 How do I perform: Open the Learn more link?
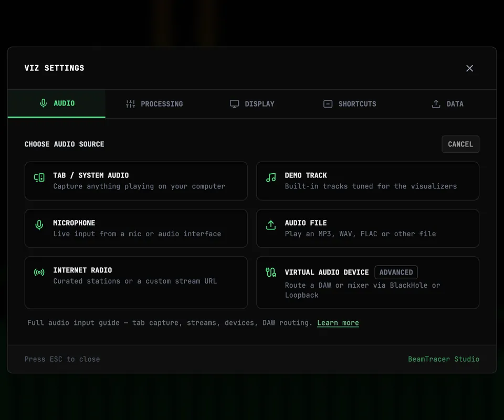(338, 323)
